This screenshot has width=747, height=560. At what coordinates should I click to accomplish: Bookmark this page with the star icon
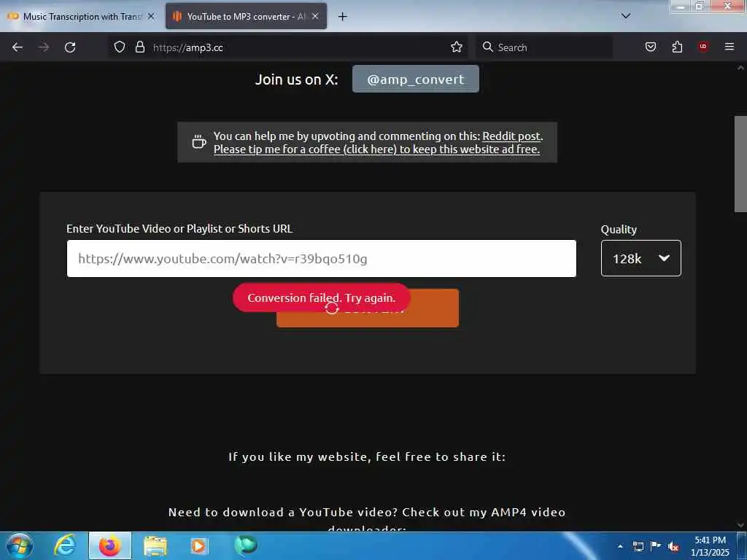tap(457, 47)
